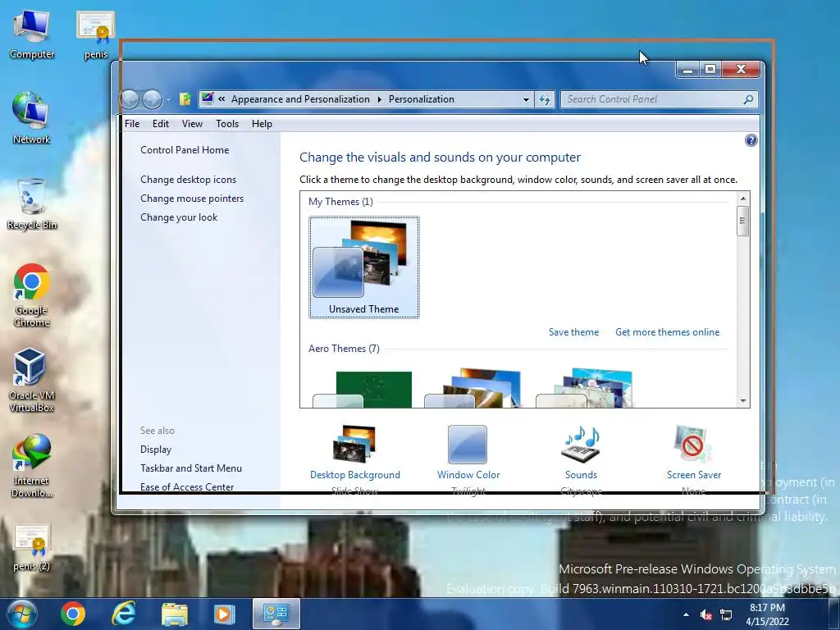Click the muted volume tray icon
The image size is (840, 630).
click(x=706, y=614)
